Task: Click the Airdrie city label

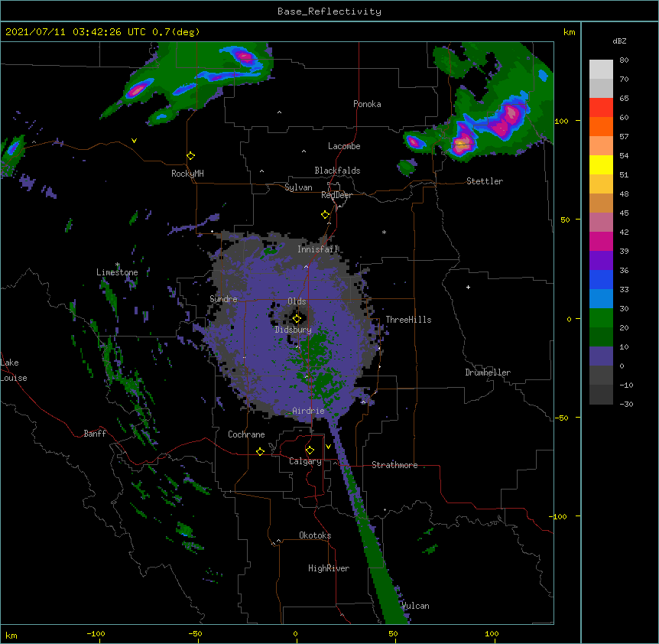Action: 309,411
